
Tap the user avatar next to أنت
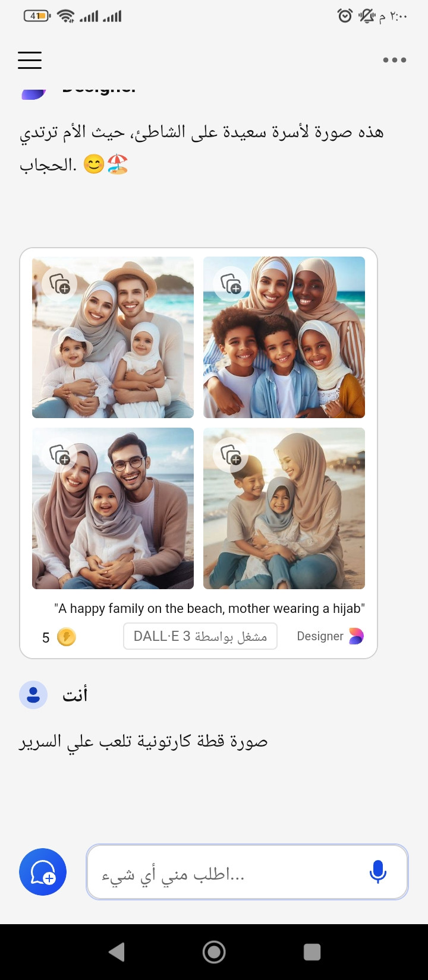(33, 695)
